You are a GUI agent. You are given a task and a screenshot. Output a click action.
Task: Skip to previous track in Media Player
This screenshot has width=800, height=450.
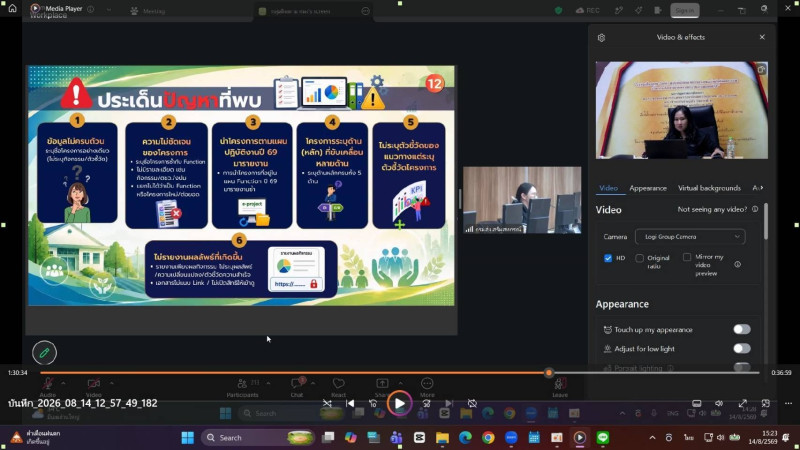click(x=350, y=404)
